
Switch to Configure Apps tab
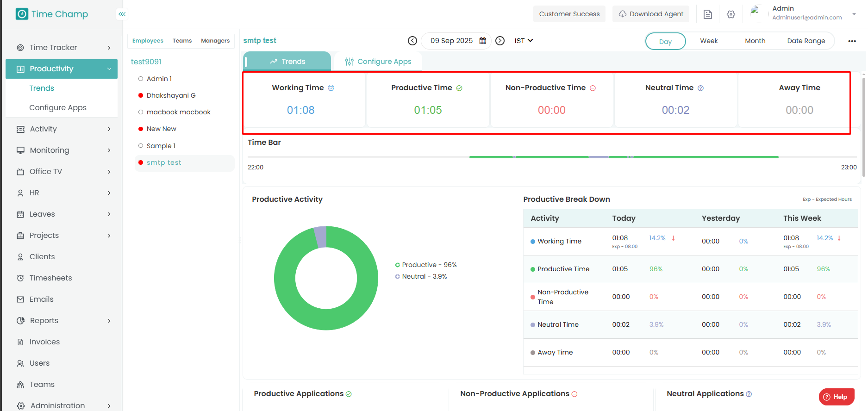tap(378, 62)
